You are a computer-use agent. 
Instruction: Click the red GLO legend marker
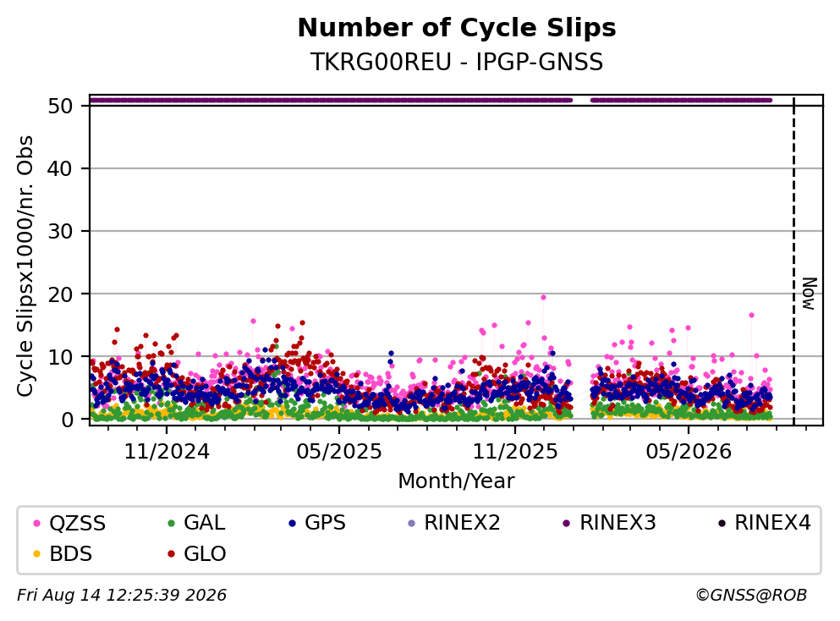172,554
